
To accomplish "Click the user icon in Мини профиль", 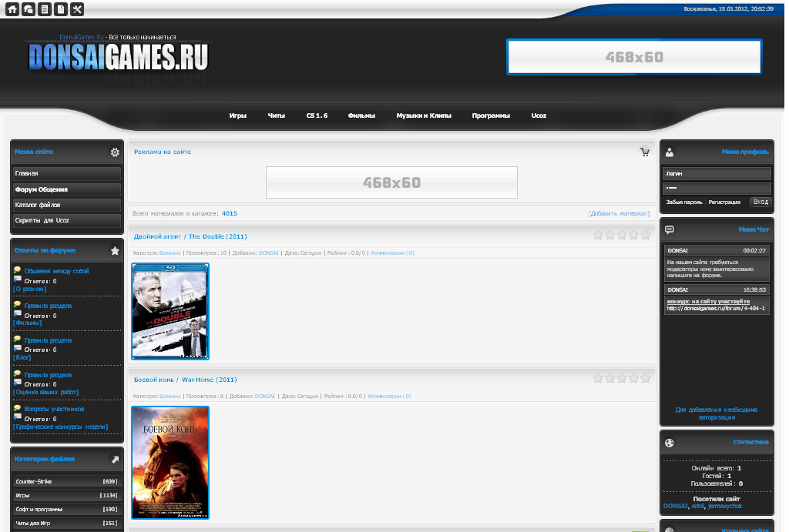I will coord(670,152).
